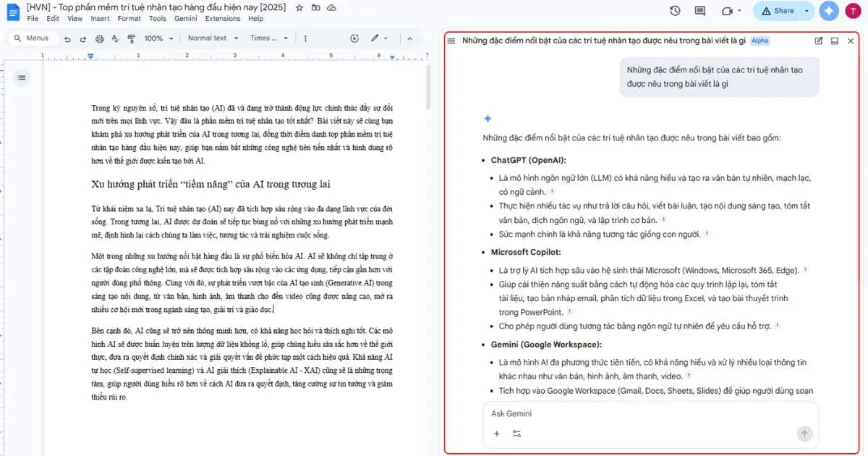Open the Google account avatar T
Image resolution: width=868 pixels, height=456 pixels.
[x=854, y=11]
